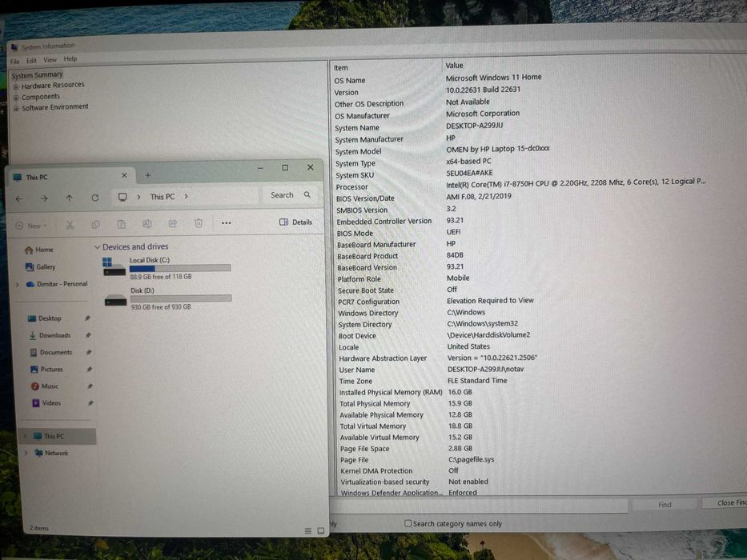
Task: Click the Delete trash can icon
Action: [199, 223]
